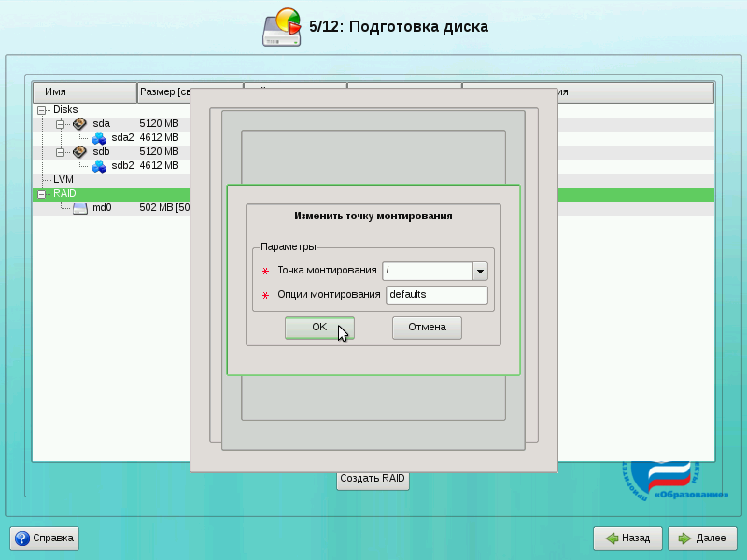Click the Создать RAID button
The height and width of the screenshot is (560, 747).
click(x=373, y=479)
